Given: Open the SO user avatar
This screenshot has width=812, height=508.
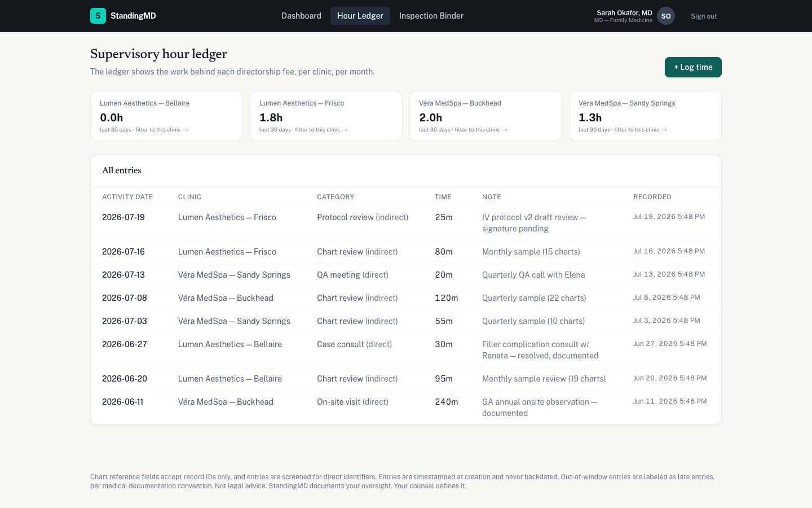Looking at the screenshot, I should tap(666, 16).
